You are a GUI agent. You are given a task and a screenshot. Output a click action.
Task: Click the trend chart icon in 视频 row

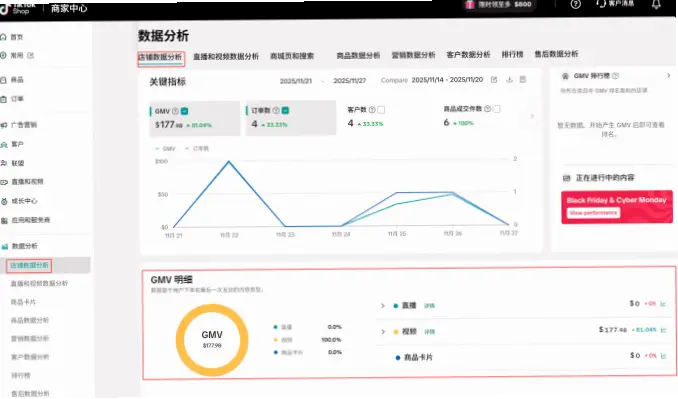[x=663, y=330]
